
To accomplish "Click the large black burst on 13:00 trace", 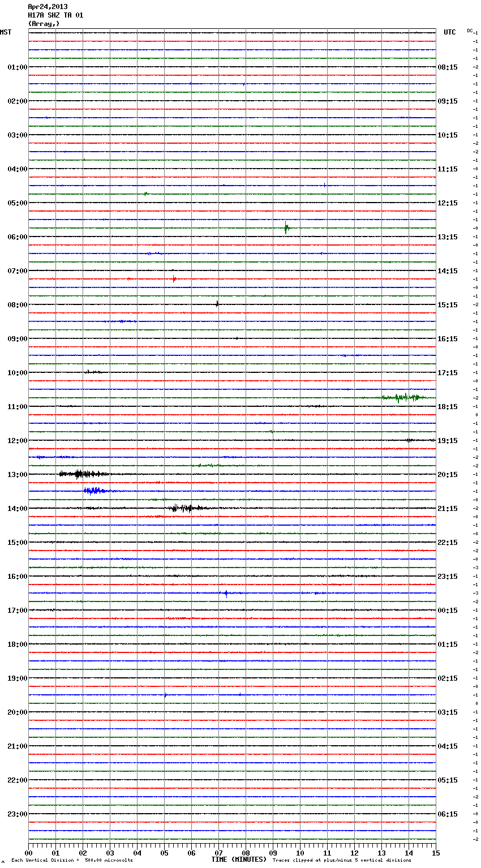I will coord(82,474).
